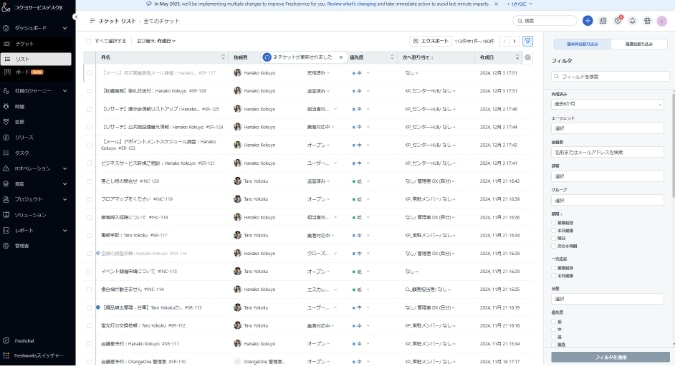Open Freshchat in the sidebar
Image resolution: width=675 pixels, height=366 pixels.
(x=24, y=341)
